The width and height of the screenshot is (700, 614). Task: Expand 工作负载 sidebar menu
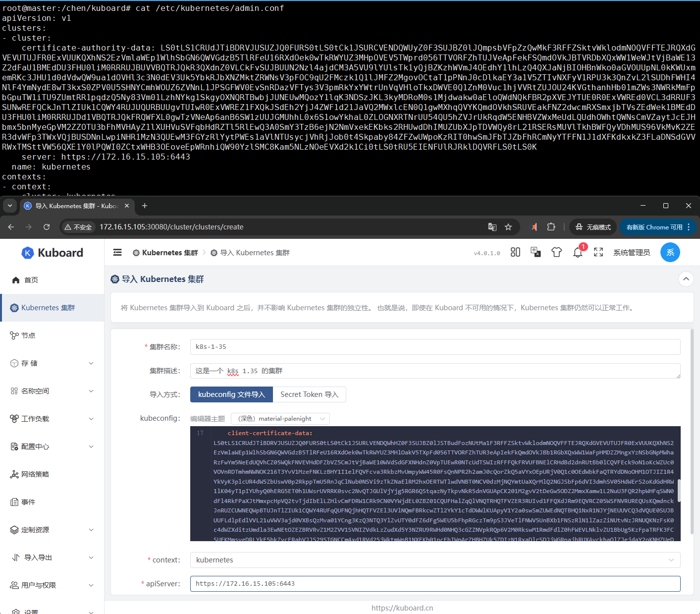point(52,419)
